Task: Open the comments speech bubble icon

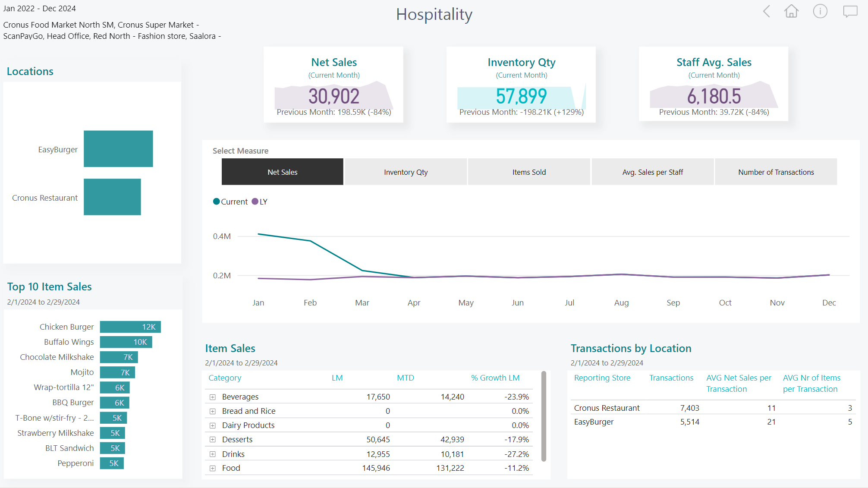Action: click(850, 12)
